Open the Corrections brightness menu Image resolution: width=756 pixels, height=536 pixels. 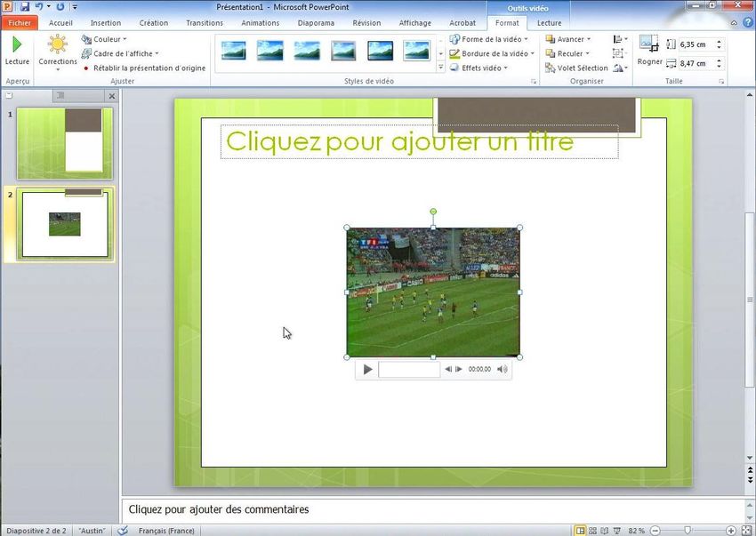[x=57, y=52]
